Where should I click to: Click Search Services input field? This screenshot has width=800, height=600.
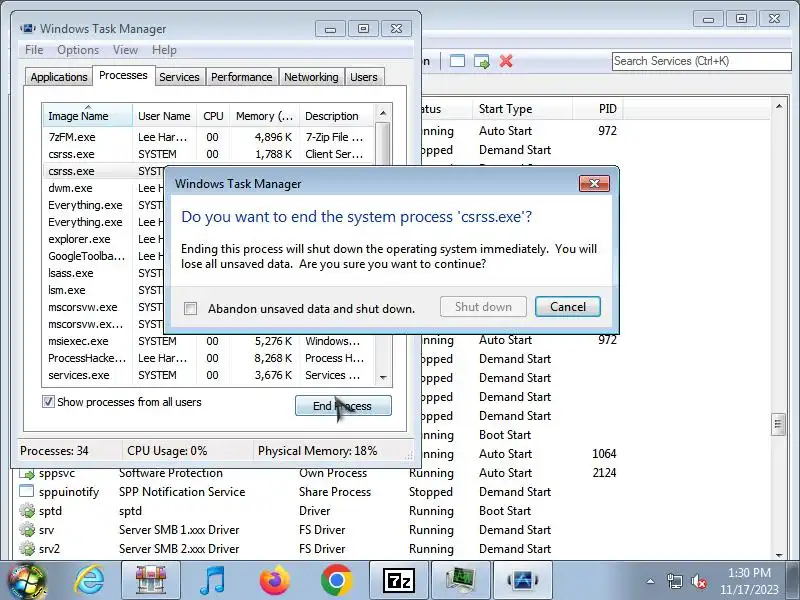[702, 61]
